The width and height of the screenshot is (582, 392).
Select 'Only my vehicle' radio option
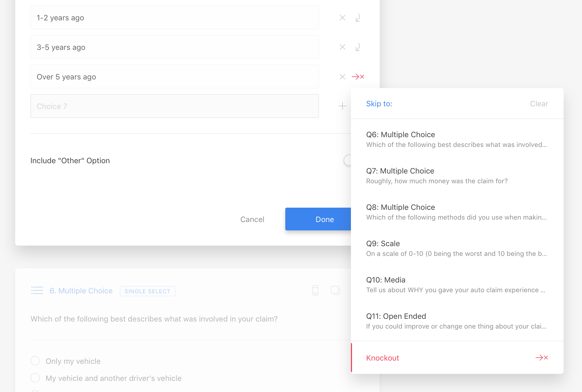click(35, 361)
